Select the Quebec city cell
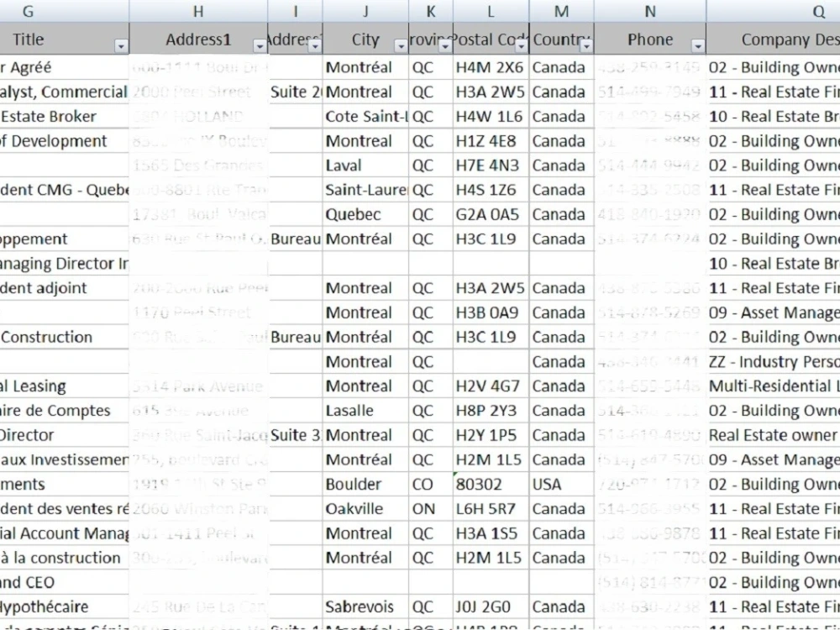This screenshot has width=840, height=630. pos(366,214)
